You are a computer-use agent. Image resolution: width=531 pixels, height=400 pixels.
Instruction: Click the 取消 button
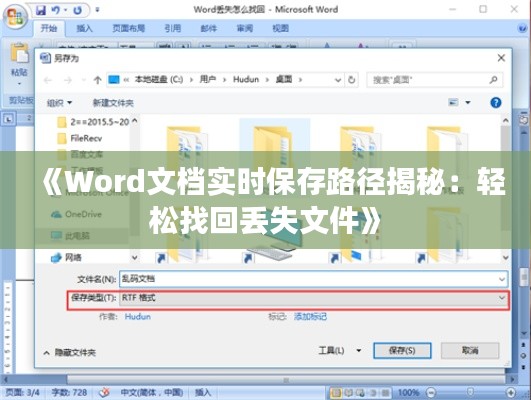470,351
